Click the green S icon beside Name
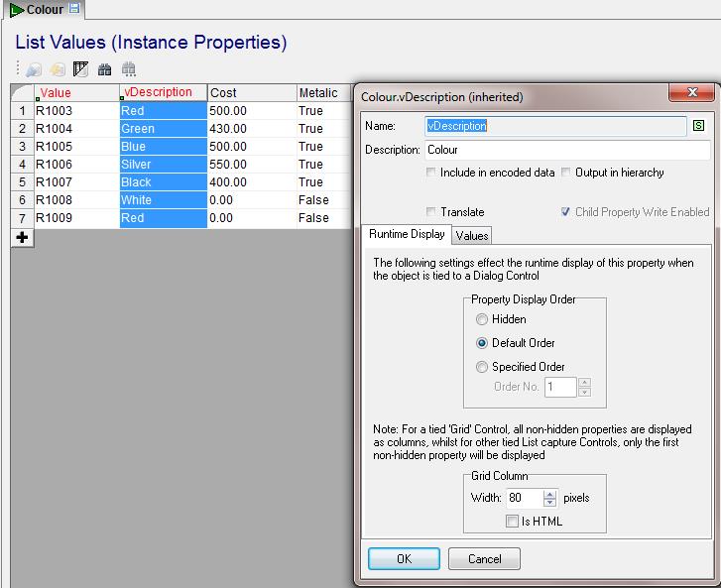Screen dimensions: 721x588 698,126
